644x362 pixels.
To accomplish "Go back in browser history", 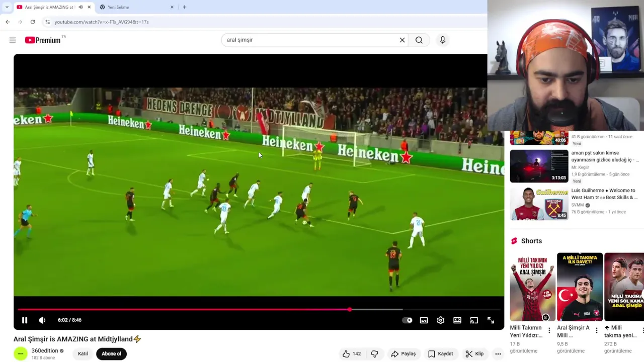I will pos(8,22).
